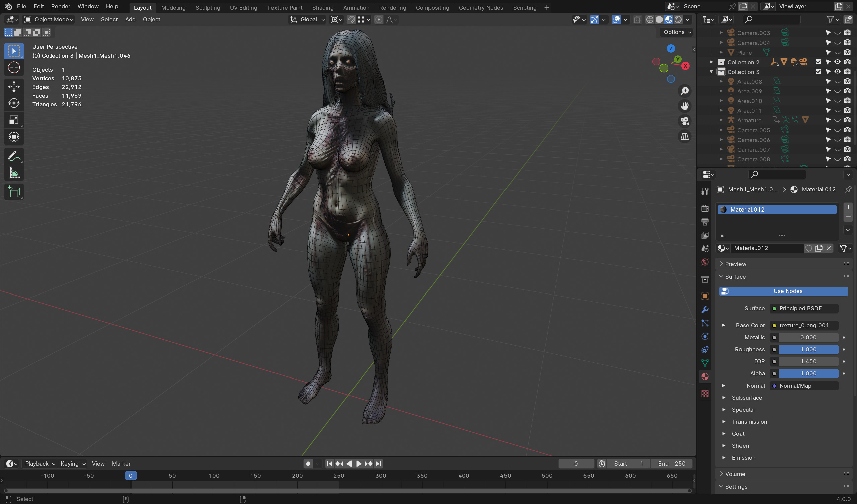Viewport: 857px width, 504px height.
Task: Switch to Sculpting workspace tab
Action: pyautogui.click(x=208, y=7)
